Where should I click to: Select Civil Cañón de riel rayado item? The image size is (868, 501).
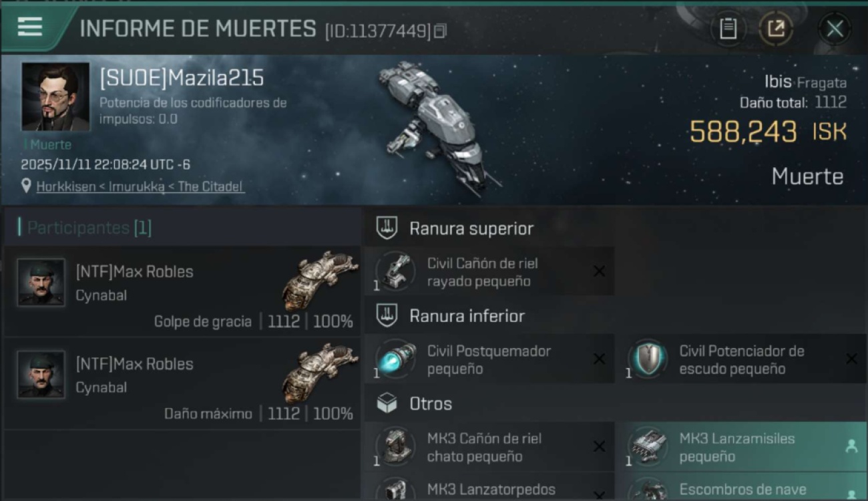[489, 272]
